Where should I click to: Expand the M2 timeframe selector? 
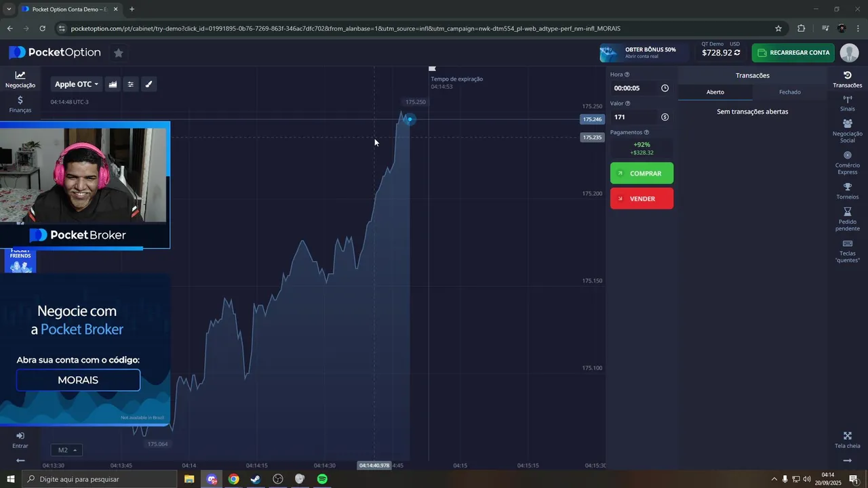[x=66, y=450]
